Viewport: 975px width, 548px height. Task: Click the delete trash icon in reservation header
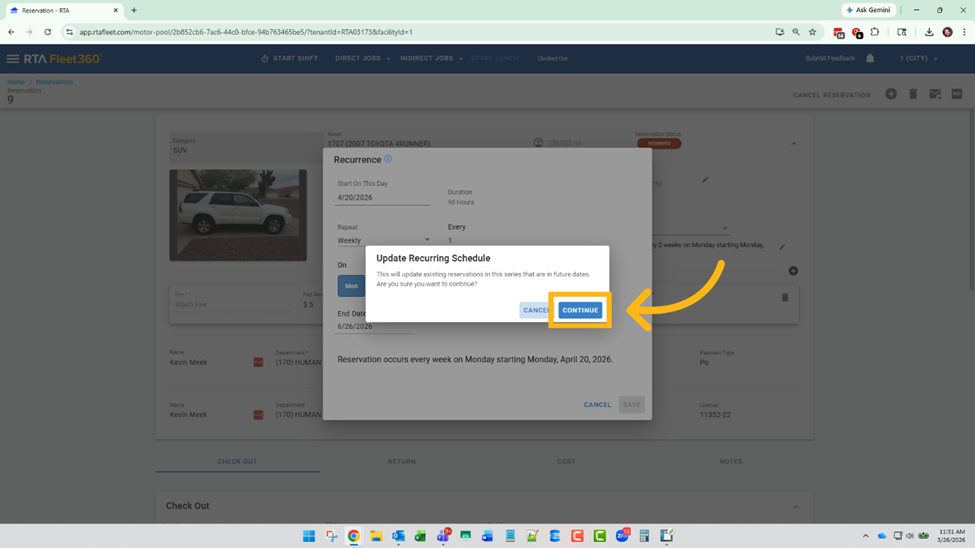click(x=913, y=94)
